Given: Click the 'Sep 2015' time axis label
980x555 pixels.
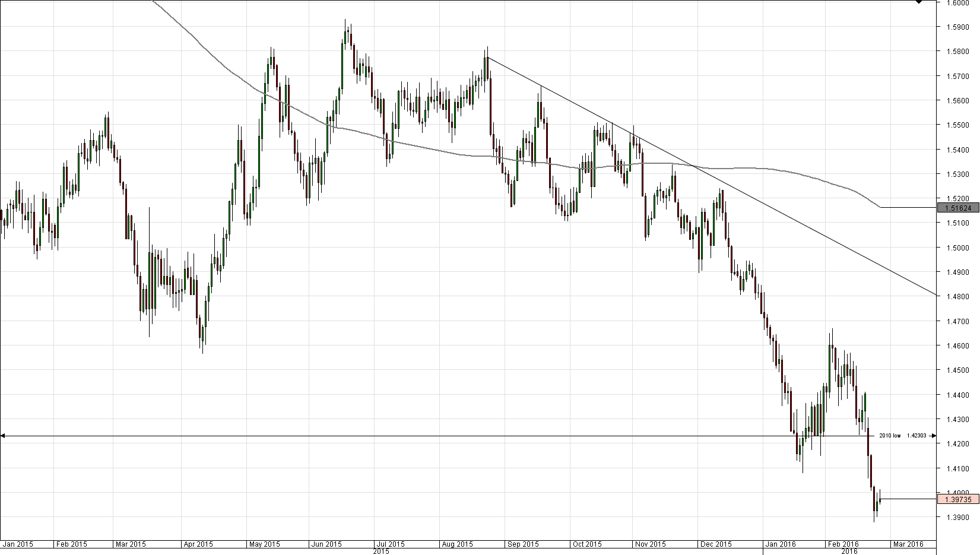Looking at the screenshot, I should coord(524,544).
